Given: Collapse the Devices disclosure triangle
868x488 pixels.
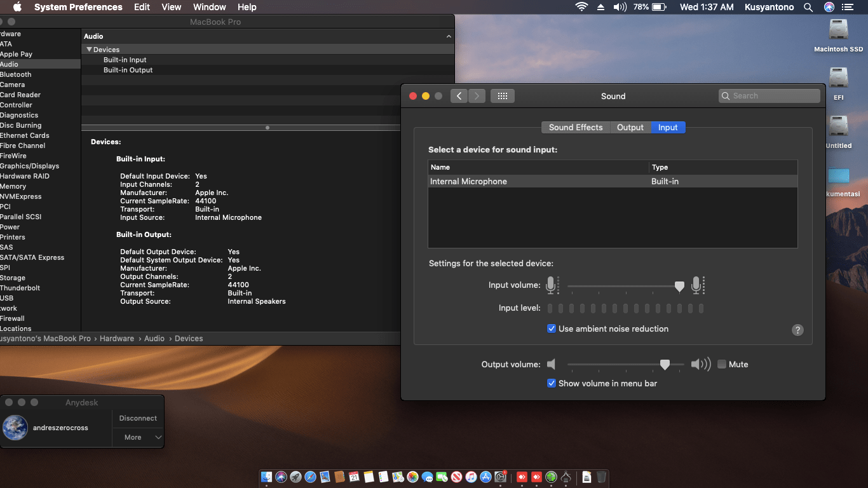Looking at the screenshot, I should pyautogui.click(x=89, y=50).
